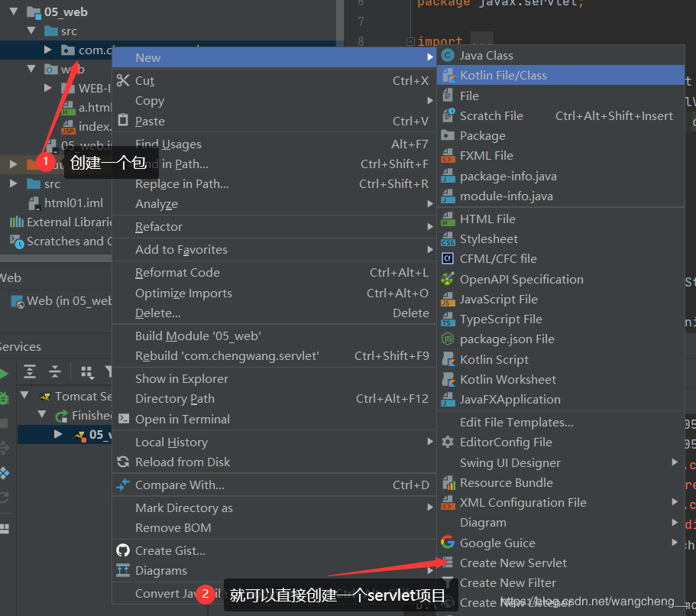Select Create New Filter
Screen dimensions: 696x616
coord(561,582)
